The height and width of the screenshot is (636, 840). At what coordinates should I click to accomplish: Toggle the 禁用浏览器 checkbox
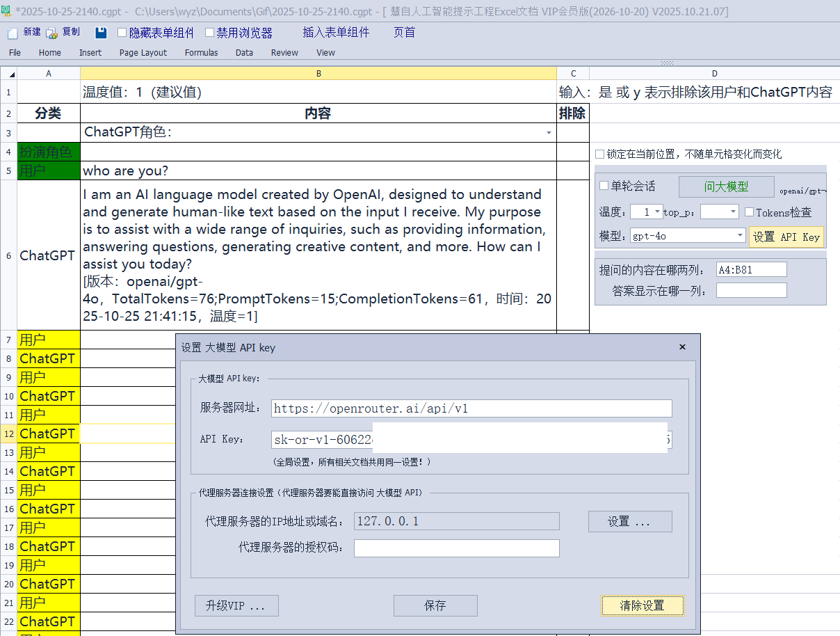210,33
